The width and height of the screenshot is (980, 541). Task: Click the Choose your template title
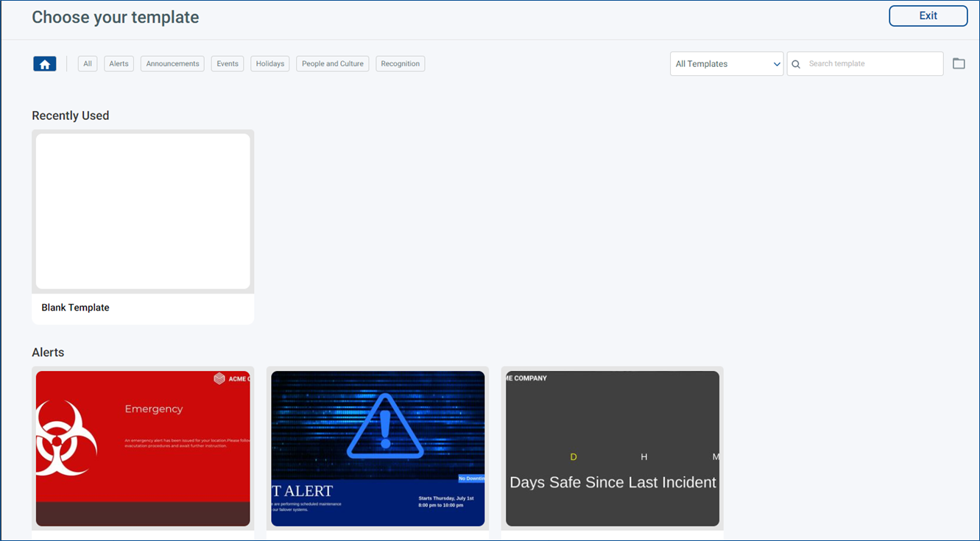[x=116, y=17]
